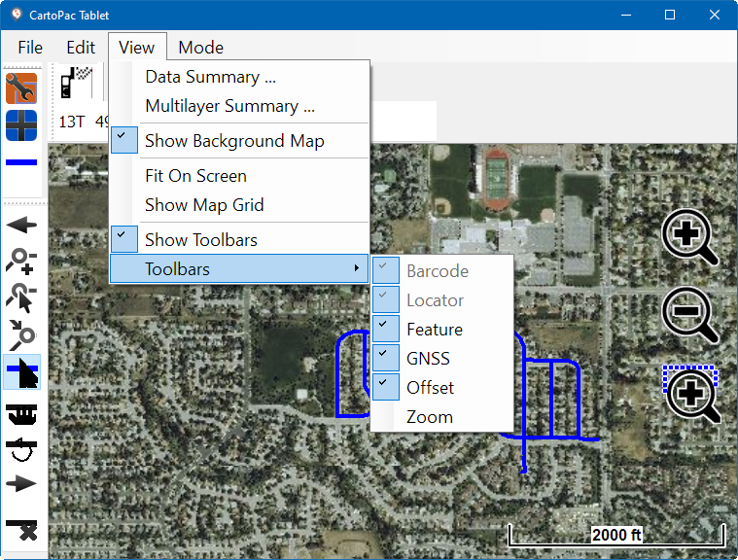Close the View menu
This screenshot has width=738, height=560.
point(137,47)
